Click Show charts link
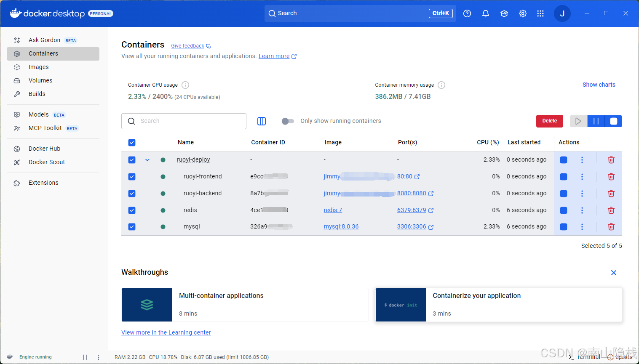The width and height of the screenshot is (639, 364). point(599,85)
